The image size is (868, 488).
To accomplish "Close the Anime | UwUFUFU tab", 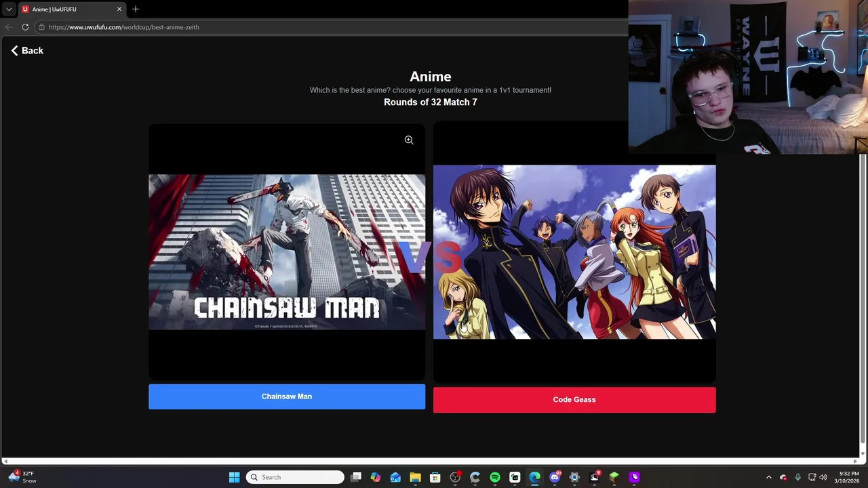I will point(119,9).
